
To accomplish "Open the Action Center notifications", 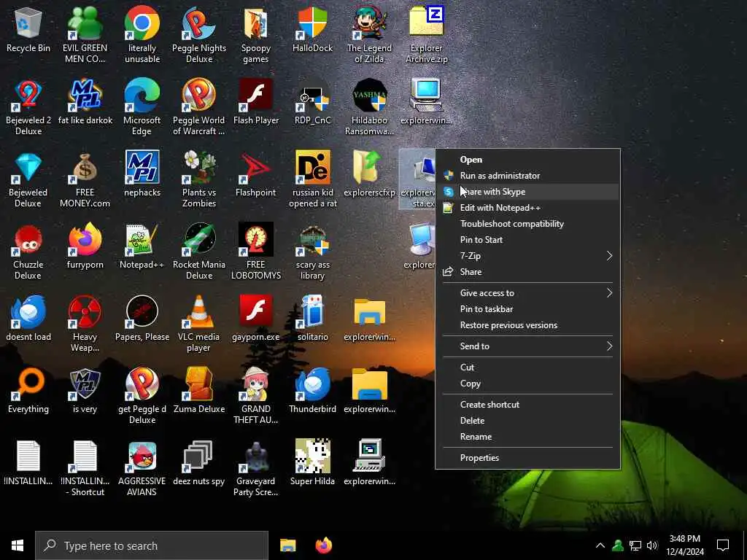I will (723, 545).
